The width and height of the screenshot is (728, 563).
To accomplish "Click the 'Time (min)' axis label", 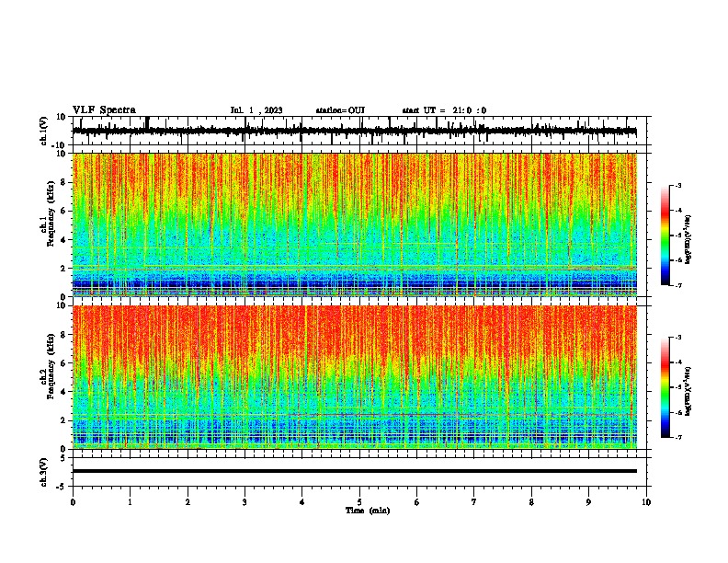I will (x=368, y=511).
